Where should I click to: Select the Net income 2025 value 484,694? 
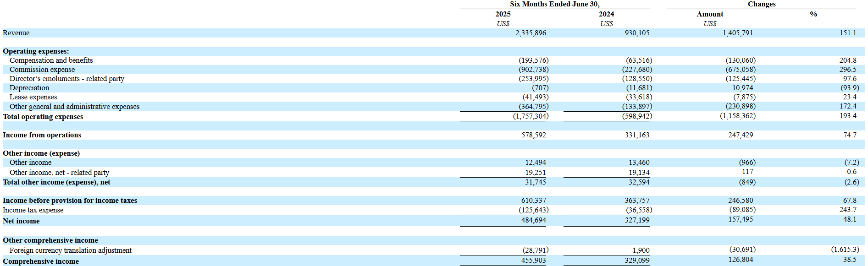click(533, 220)
